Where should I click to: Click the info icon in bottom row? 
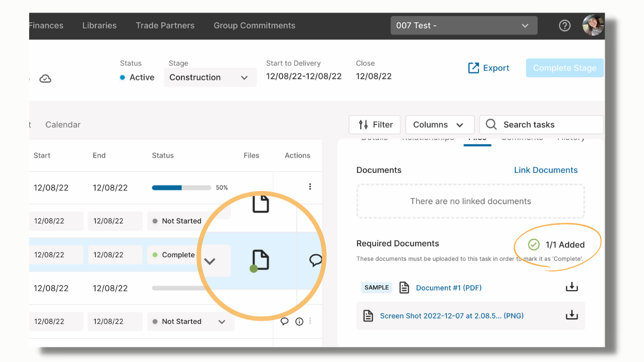(x=299, y=321)
